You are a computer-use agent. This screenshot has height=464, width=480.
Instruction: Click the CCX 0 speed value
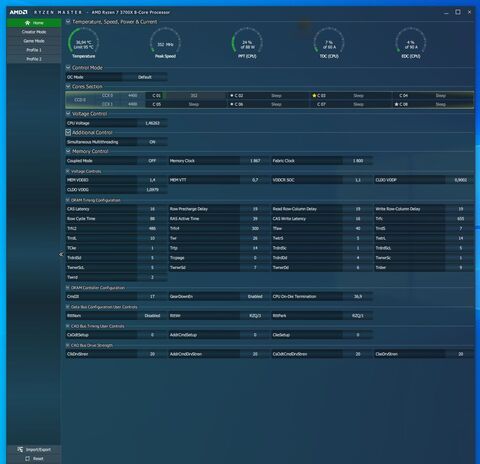(x=133, y=95)
